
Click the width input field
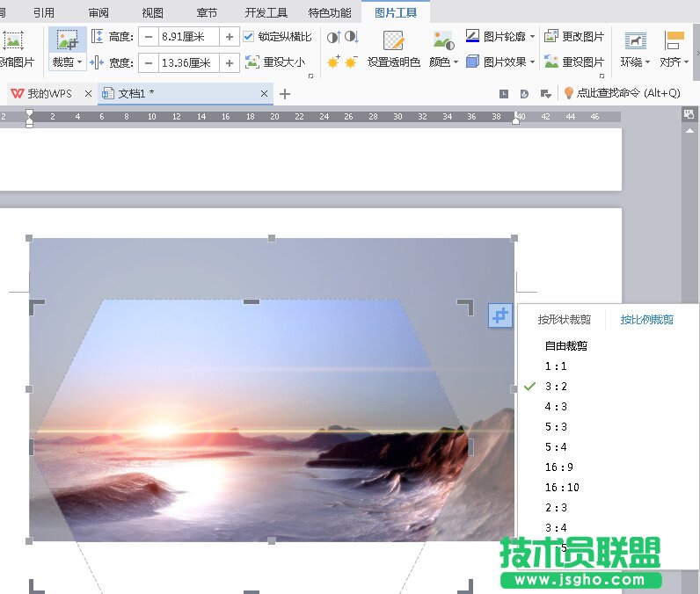pyautogui.click(x=187, y=62)
